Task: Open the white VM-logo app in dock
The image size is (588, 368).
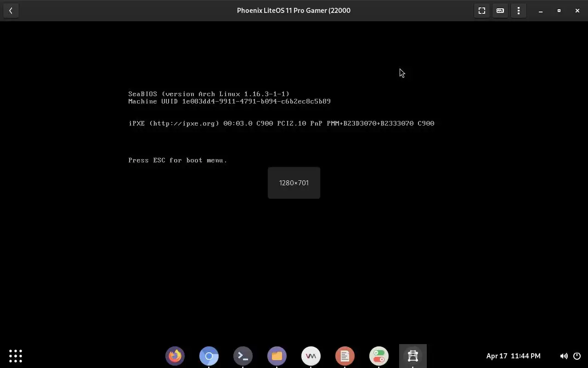Action: tap(311, 356)
